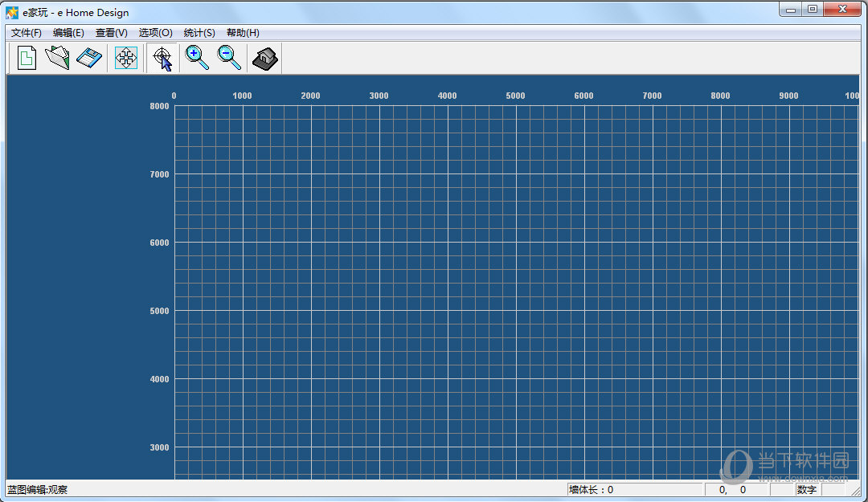Open a file with the folder icon
Screen dimensions: 868x502
[x=57, y=59]
